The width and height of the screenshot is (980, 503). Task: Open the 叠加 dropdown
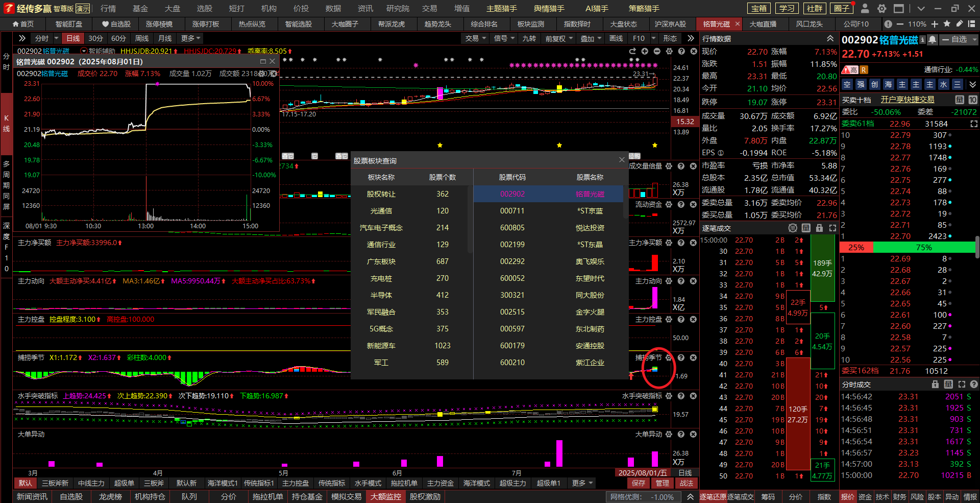coord(591,38)
